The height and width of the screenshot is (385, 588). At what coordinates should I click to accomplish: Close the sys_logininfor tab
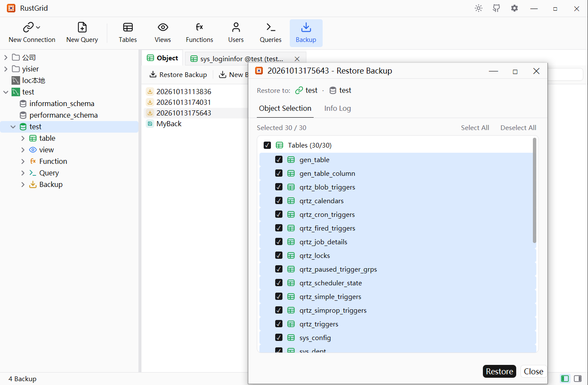coord(297,59)
